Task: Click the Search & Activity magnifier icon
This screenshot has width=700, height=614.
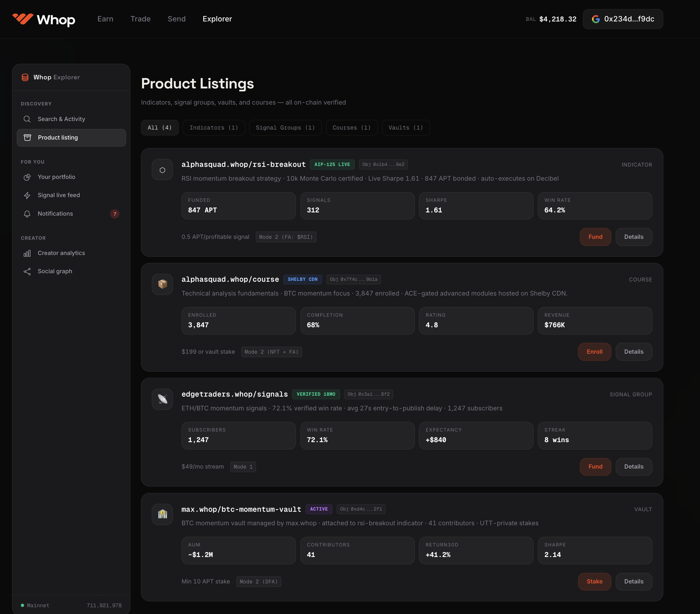Action: (27, 119)
